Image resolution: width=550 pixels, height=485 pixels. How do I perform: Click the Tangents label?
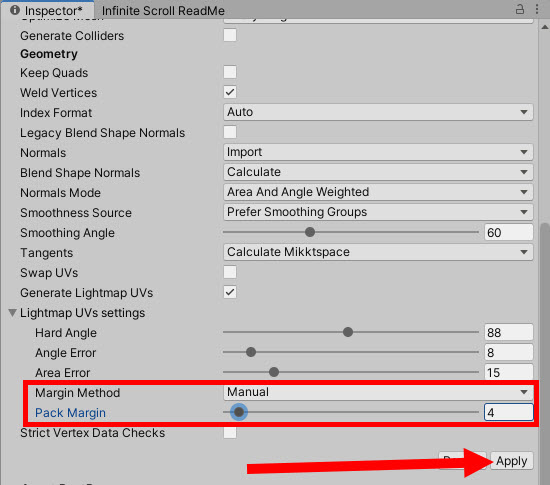pyautogui.click(x=47, y=253)
